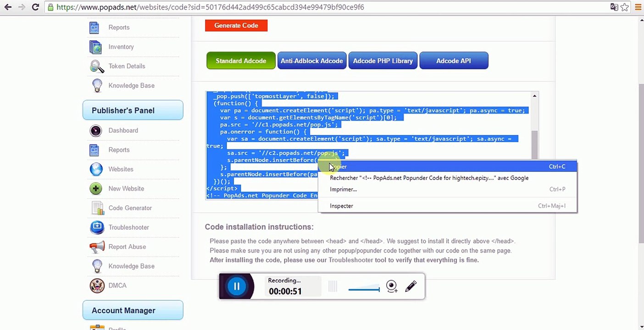644x330 pixels.
Task: Click the Inventory sidebar icon
Action: tap(95, 47)
